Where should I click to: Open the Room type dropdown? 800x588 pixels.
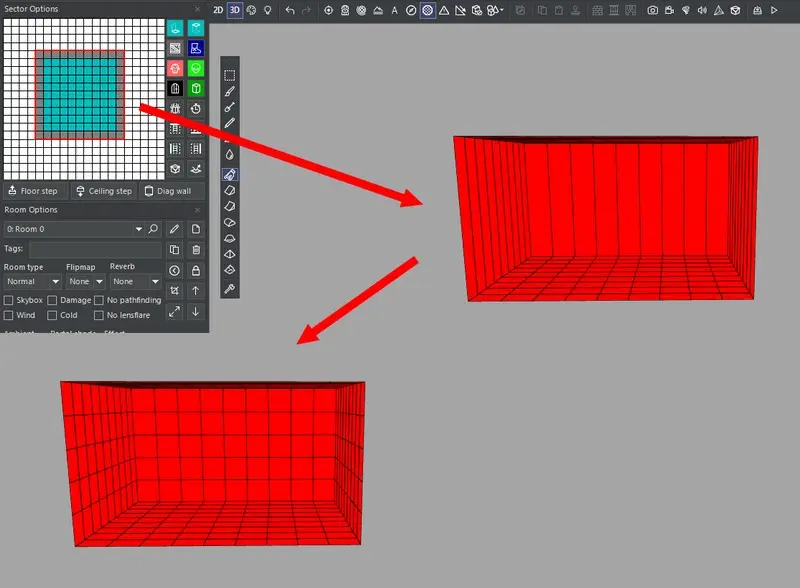(32, 282)
